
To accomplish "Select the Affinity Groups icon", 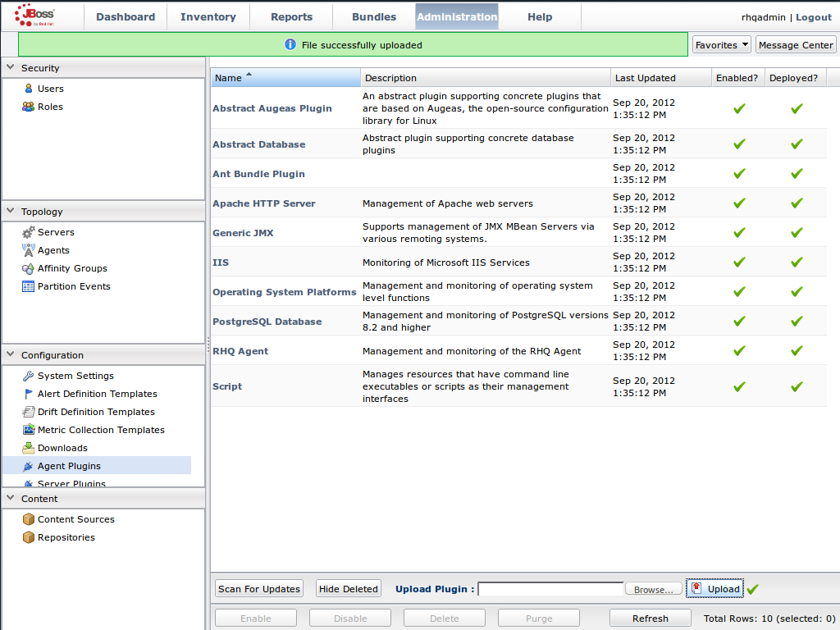I will pyautogui.click(x=27, y=268).
